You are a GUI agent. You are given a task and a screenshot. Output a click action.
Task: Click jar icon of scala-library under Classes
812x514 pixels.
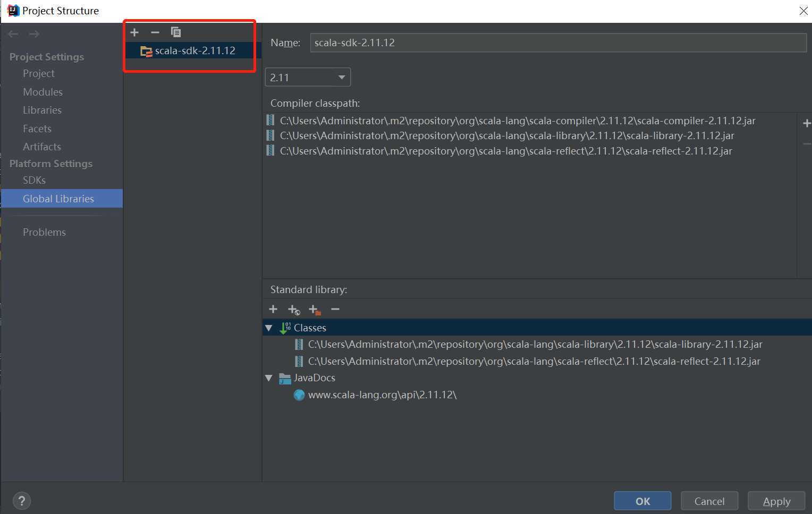(299, 345)
